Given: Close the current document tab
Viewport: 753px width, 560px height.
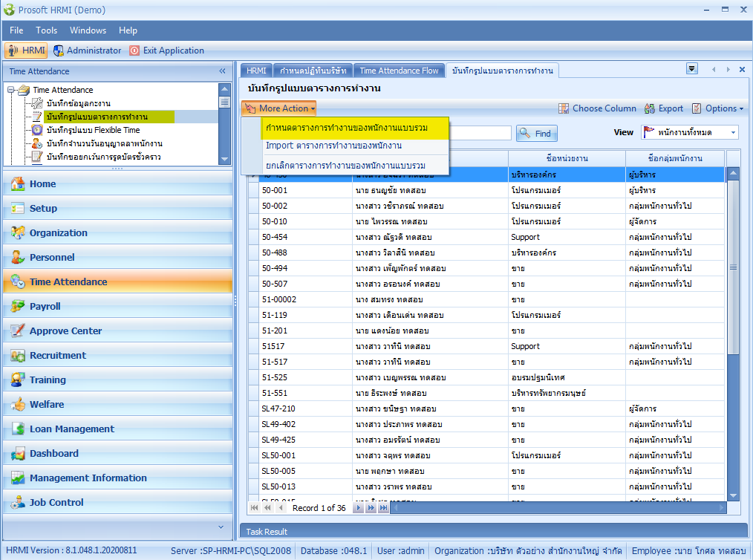Looking at the screenshot, I should (x=742, y=70).
